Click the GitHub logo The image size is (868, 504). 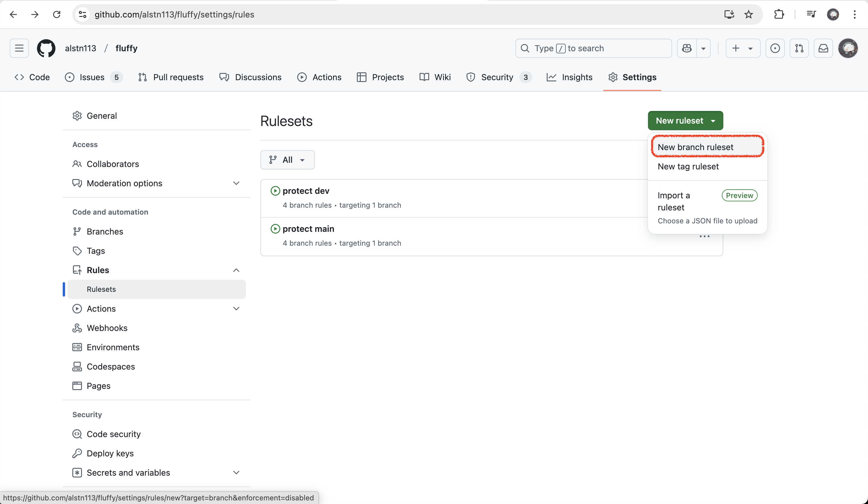pyautogui.click(x=46, y=48)
